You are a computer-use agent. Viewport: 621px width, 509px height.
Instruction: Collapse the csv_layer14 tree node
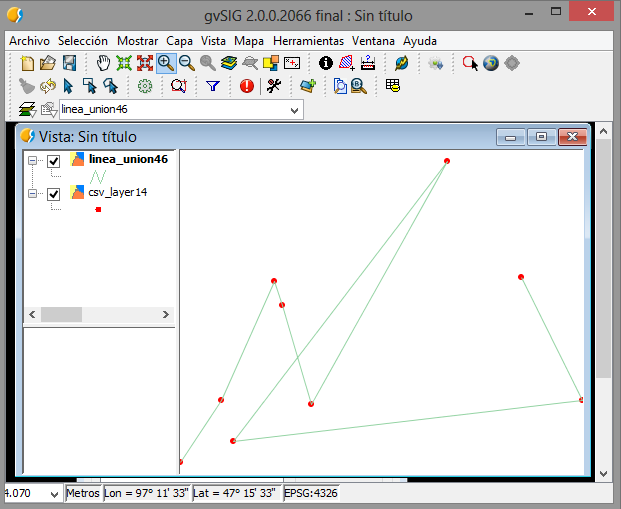click(33, 194)
